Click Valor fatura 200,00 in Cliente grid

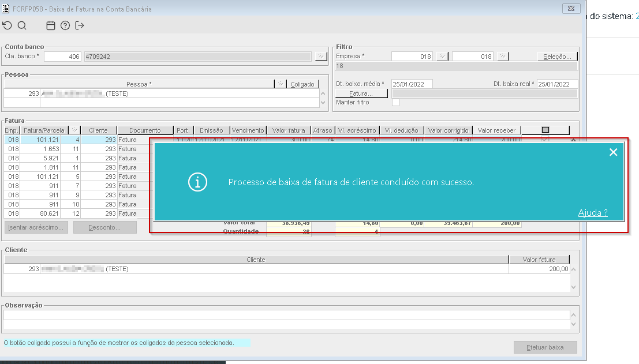(539, 269)
